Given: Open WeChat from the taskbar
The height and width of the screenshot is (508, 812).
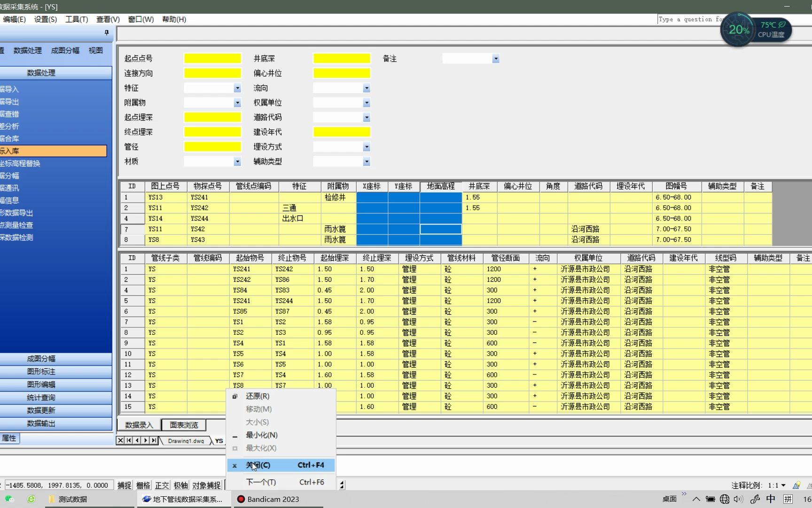Looking at the screenshot, I should pyautogui.click(x=9, y=499).
